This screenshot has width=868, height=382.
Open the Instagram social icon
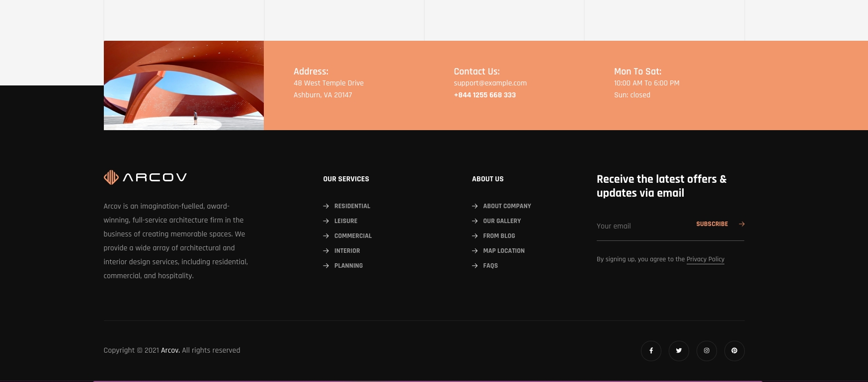tap(707, 351)
